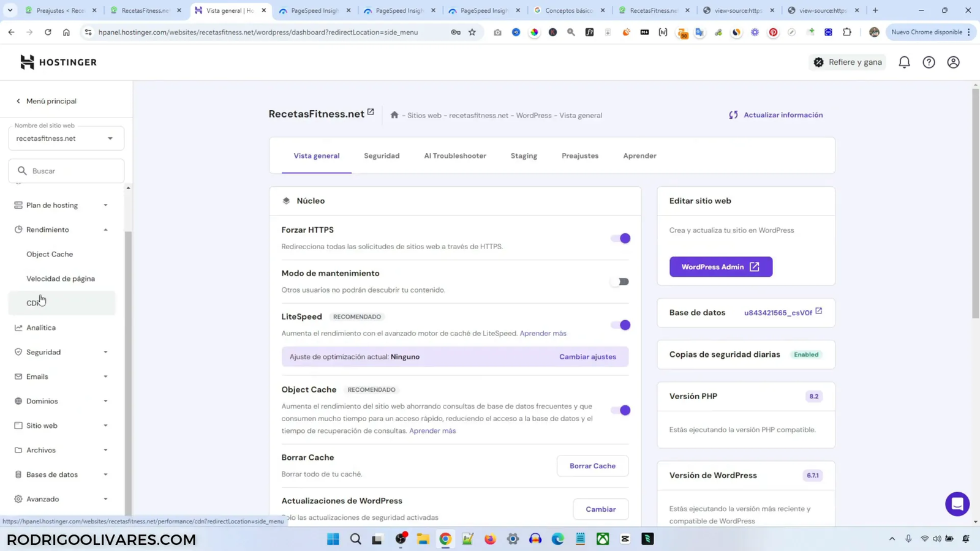980x551 pixels.
Task: Switch to the Staging tab
Action: (523, 156)
